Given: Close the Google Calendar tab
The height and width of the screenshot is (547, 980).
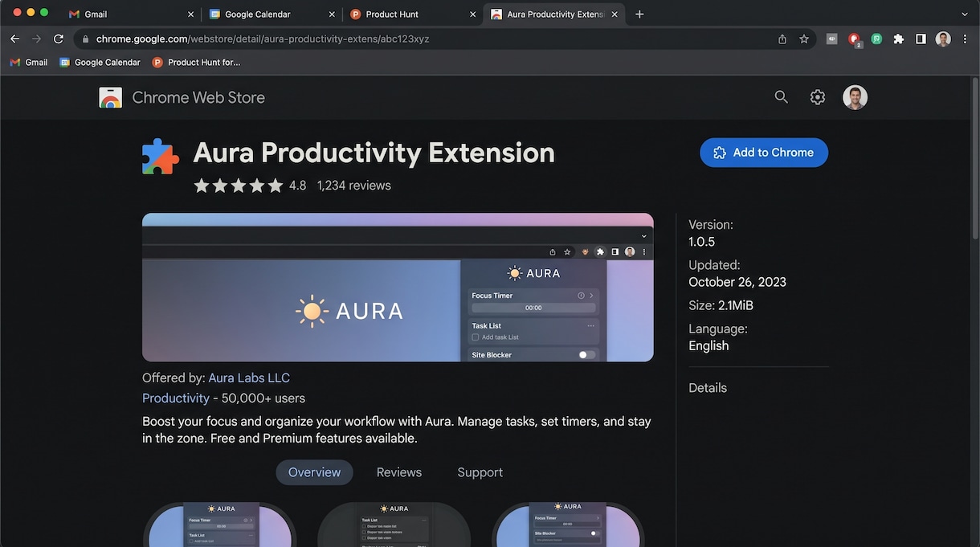Looking at the screenshot, I should click(332, 14).
